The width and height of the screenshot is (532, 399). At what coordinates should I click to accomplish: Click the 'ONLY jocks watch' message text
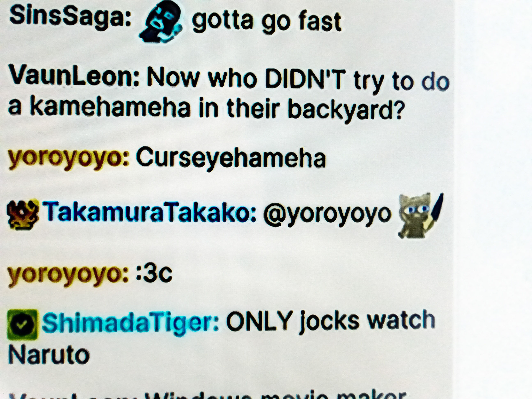pyautogui.click(x=330, y=321)
